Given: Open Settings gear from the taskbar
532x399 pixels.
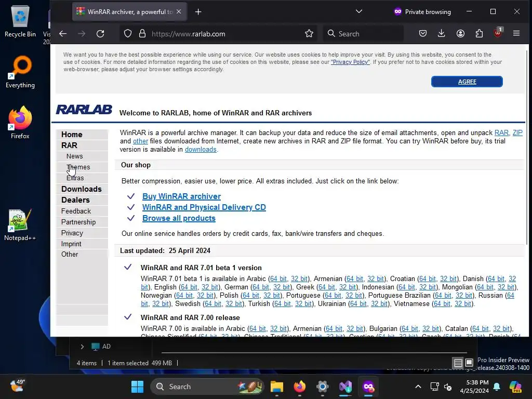Looking at the screenshot, I should [322, 387].
